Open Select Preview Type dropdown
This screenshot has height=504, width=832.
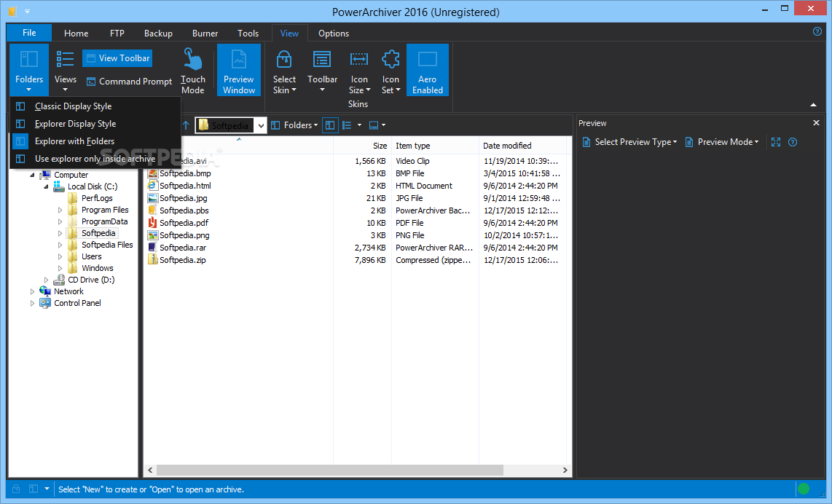[630, 142]
